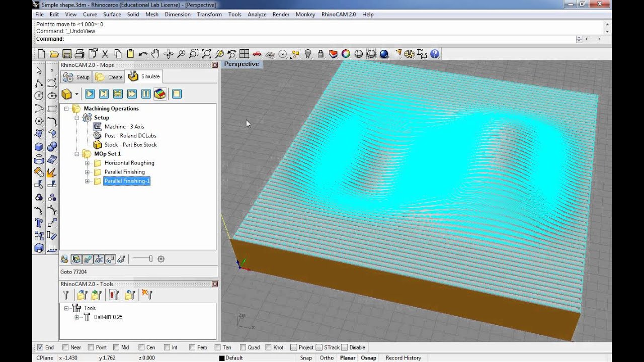This screenshot has width=644, height=362.
Task: Collapse the Machining Operations tree root
Action: point(66,109)
